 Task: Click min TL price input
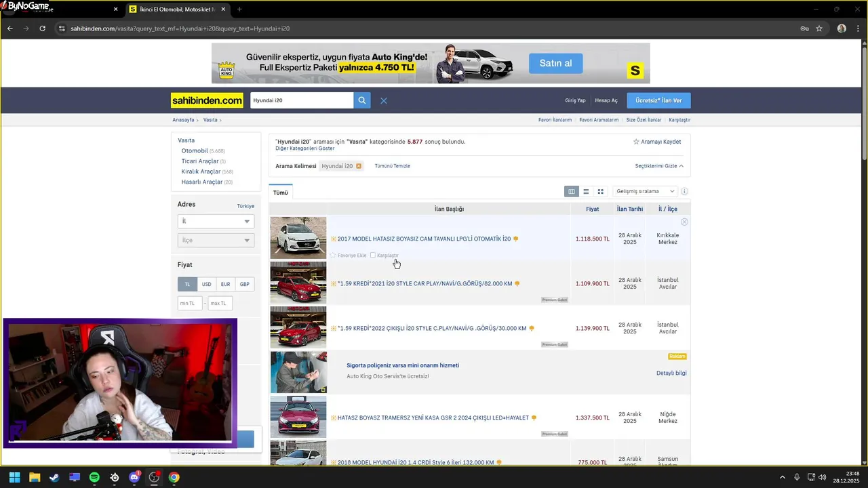coord(190,303)
